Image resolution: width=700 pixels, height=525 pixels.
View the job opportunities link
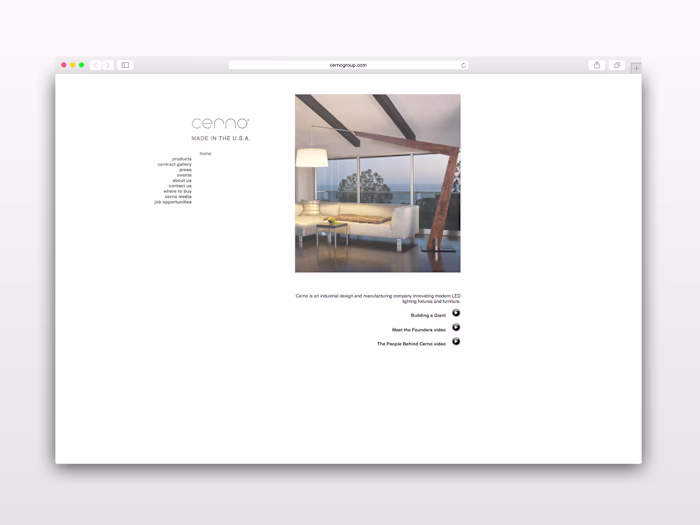tap(173, 202)
